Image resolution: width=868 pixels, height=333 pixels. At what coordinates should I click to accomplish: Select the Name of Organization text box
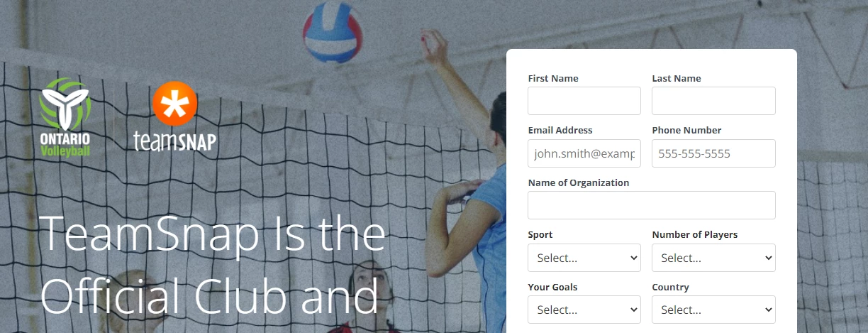[652, 205]
